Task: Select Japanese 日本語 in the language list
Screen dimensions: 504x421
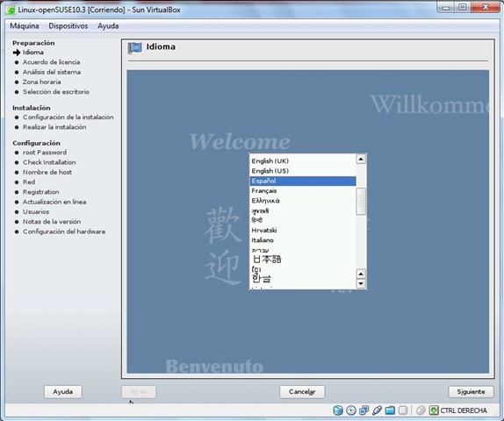Action: point(303,259)
